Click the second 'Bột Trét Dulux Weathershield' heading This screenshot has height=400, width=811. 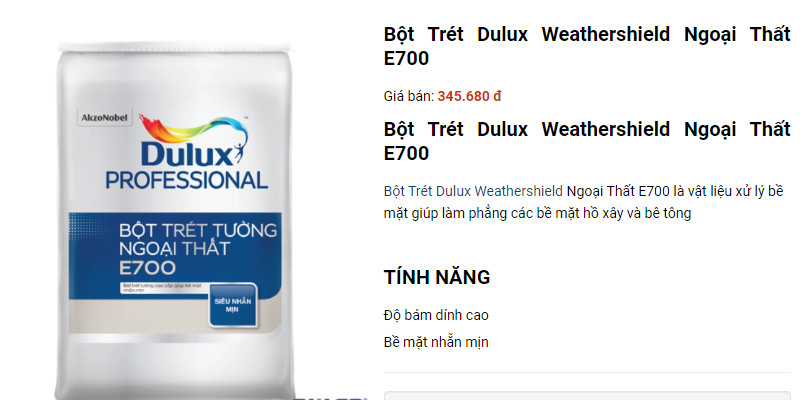coord(587,141)
